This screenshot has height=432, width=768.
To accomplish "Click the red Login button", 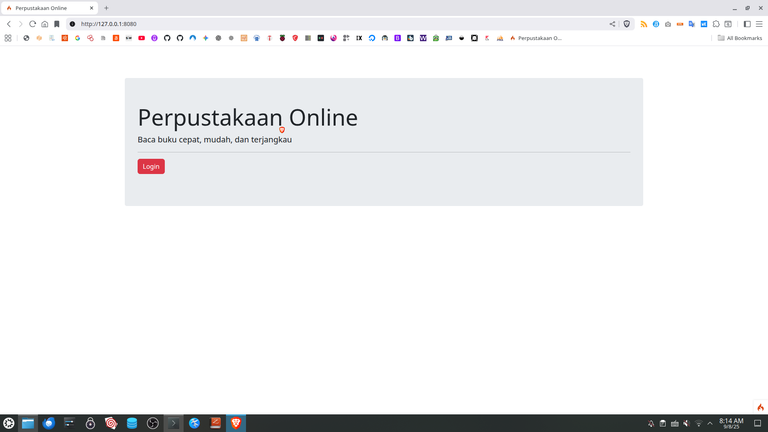I will tap(151, 166).
